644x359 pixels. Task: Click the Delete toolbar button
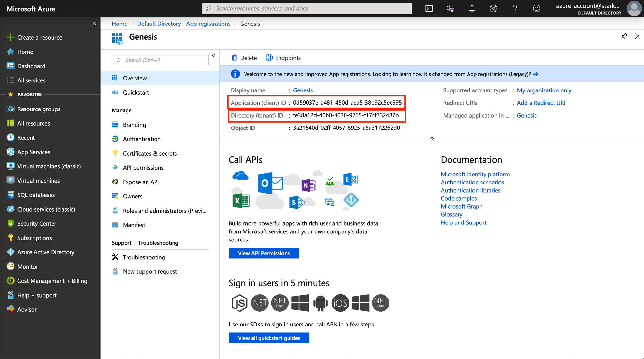pyautogui.click(x=244, y=58)
